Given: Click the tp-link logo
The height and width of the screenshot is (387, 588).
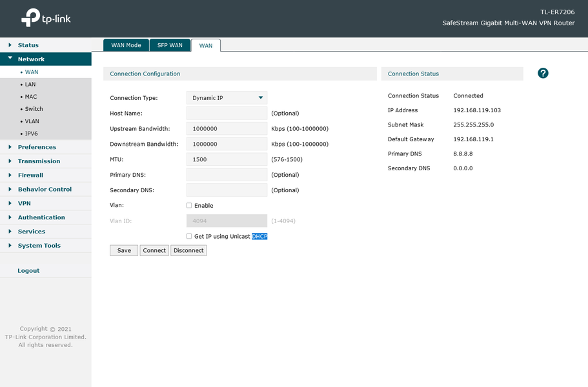Looking at the screenshot, I should [46, 17].
